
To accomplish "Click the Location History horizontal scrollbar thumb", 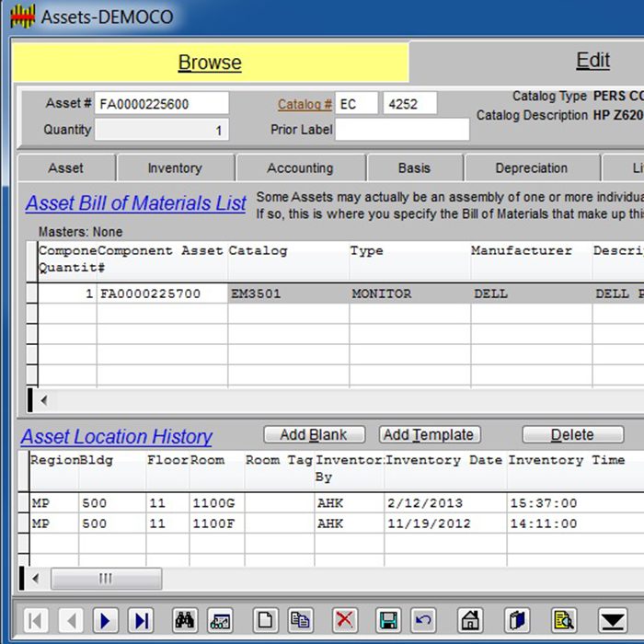I will click(106, 579).
